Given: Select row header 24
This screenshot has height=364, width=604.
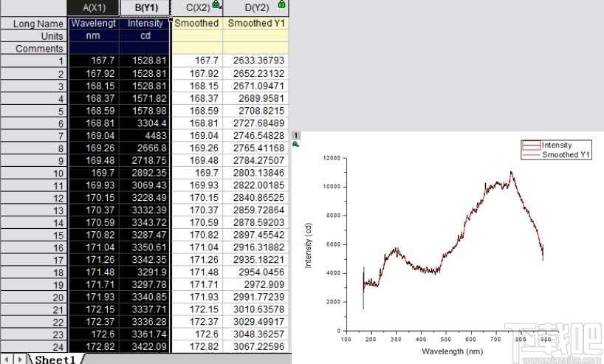Looking at the screenshot, I should (x=34, y=347).
